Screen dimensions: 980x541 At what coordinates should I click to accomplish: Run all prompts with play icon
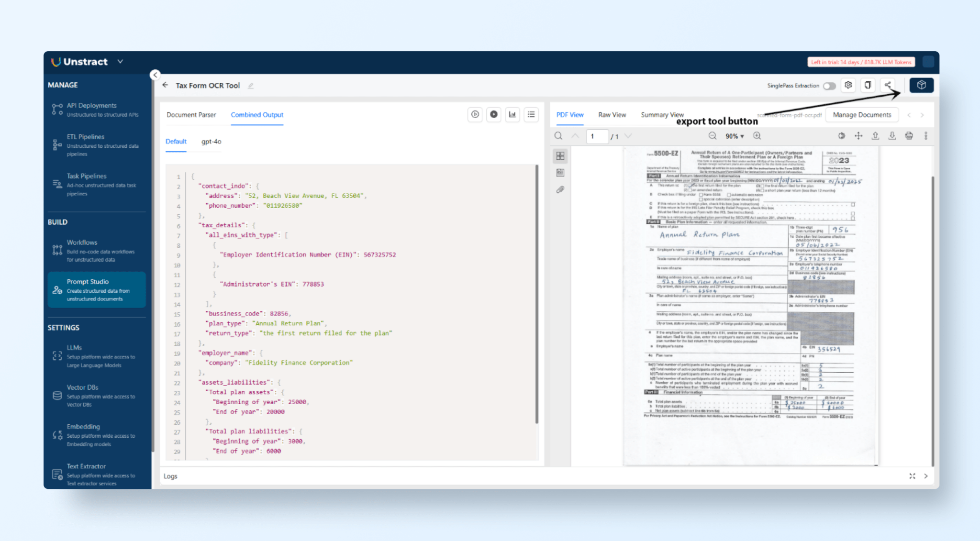[x=475, y=114]
